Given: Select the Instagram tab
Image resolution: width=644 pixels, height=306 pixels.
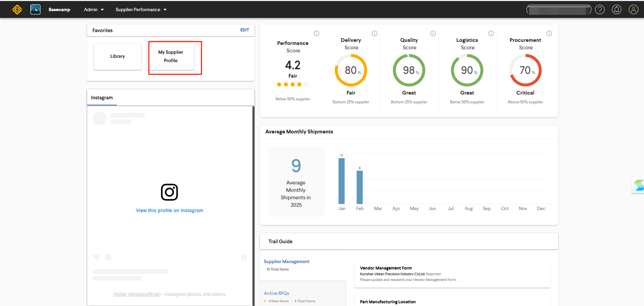Looking at the screenshot, I should click(x=102, y=98).
